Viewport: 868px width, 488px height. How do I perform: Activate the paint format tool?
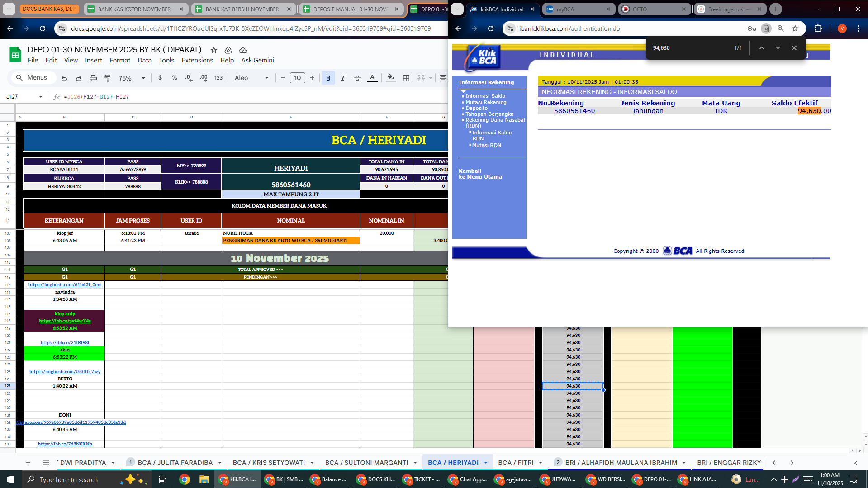(107, 78)
